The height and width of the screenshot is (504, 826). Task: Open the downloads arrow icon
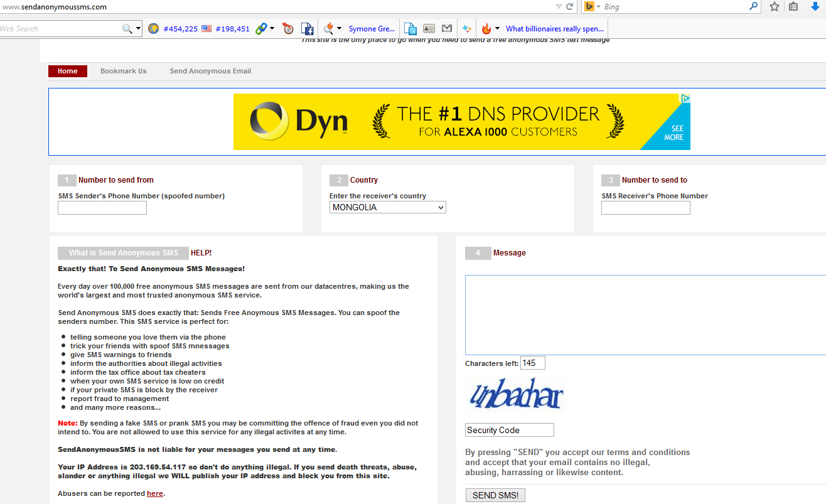coord(815,6)
